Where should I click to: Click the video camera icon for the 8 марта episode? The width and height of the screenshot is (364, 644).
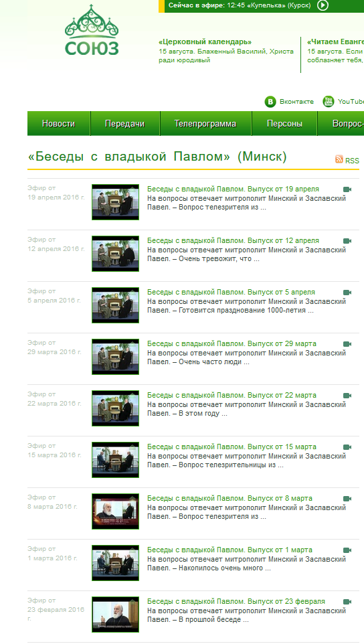click(347, 499)
